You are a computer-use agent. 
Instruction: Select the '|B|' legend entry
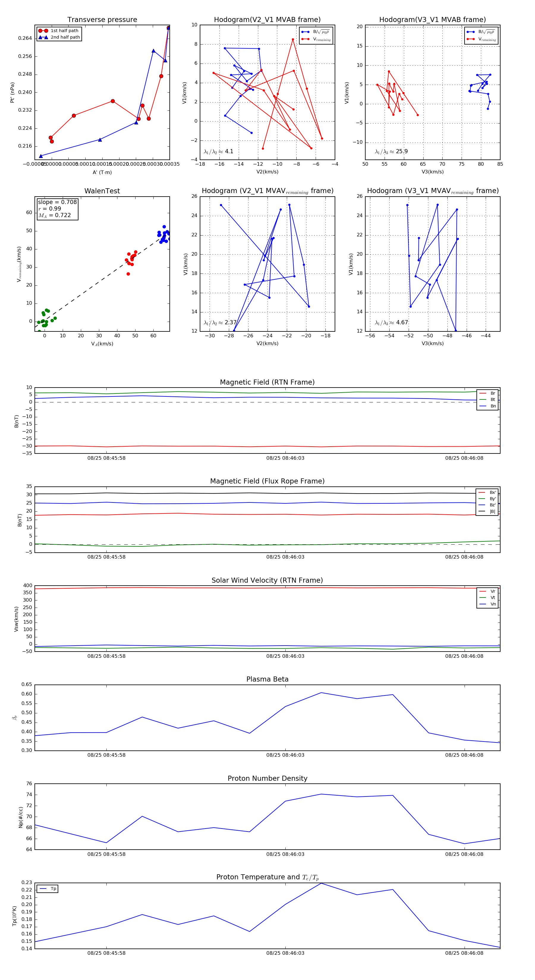[487, 511]
